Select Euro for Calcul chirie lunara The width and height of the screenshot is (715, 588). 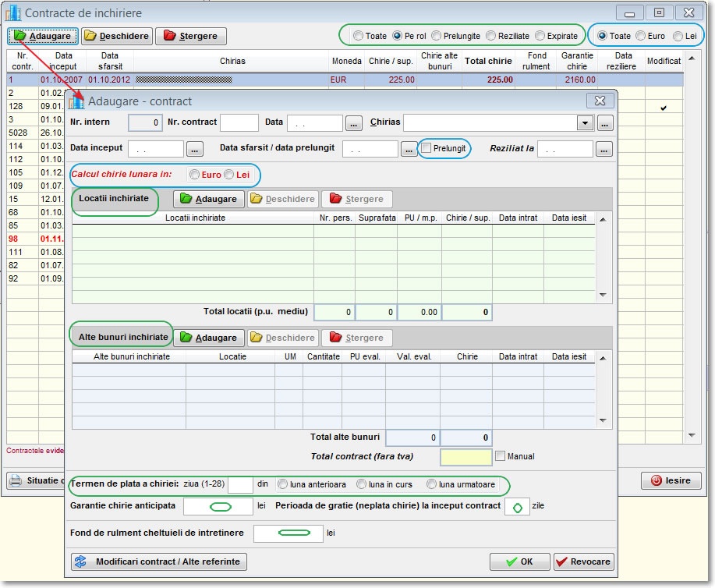(x=195, y=175)
